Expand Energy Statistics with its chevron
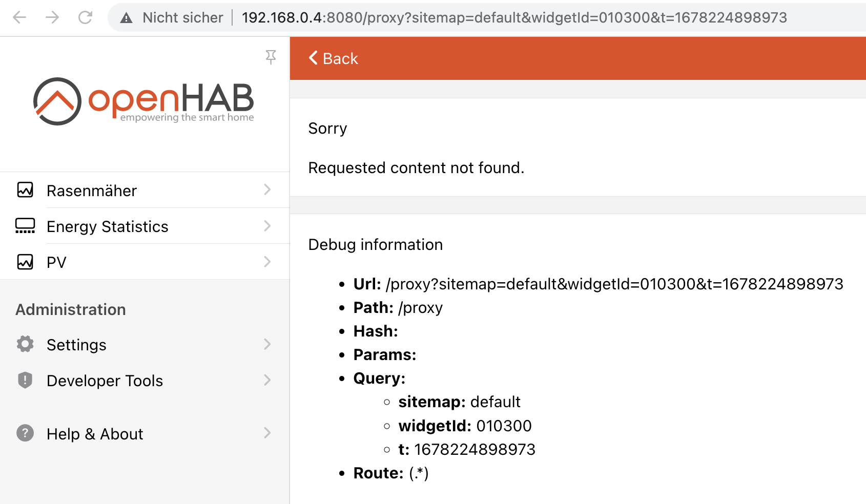 267,226
